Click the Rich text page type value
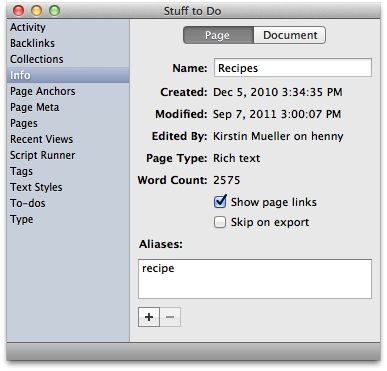 [236, 158]
